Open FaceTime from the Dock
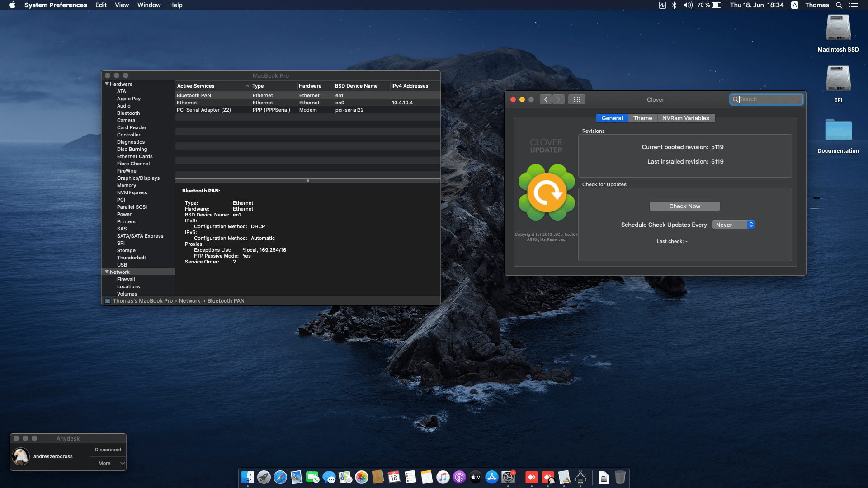868x488 pixels. [313, 477]
